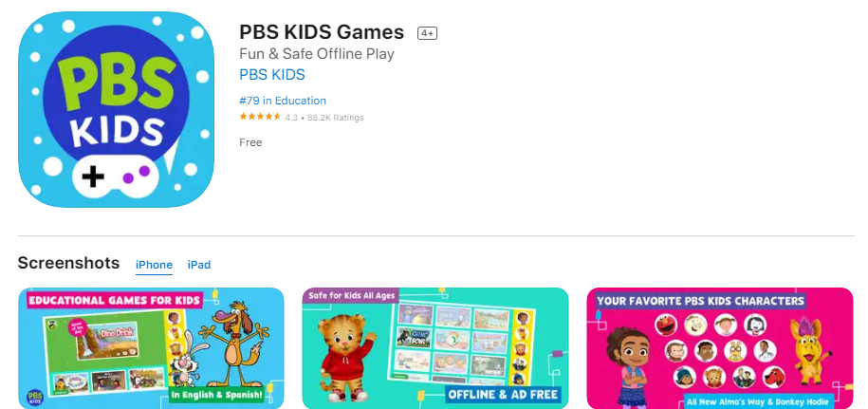
Task: Click the orange star rating icons
Action: point(260,117)
